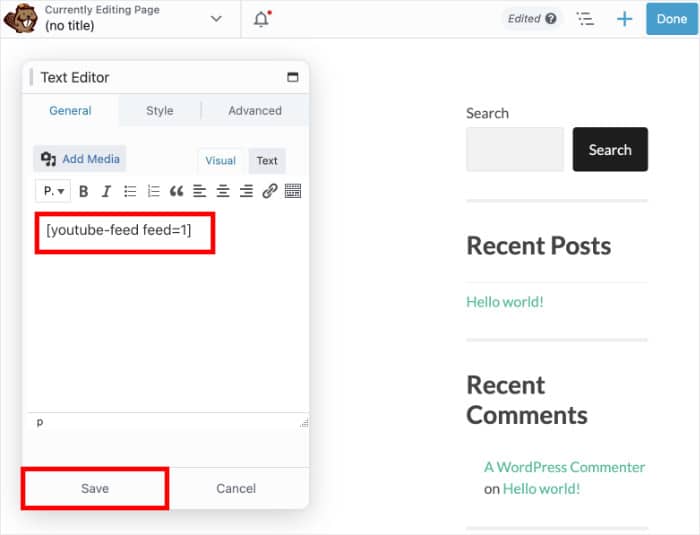Apply blockquote formatting

(176, 192)
